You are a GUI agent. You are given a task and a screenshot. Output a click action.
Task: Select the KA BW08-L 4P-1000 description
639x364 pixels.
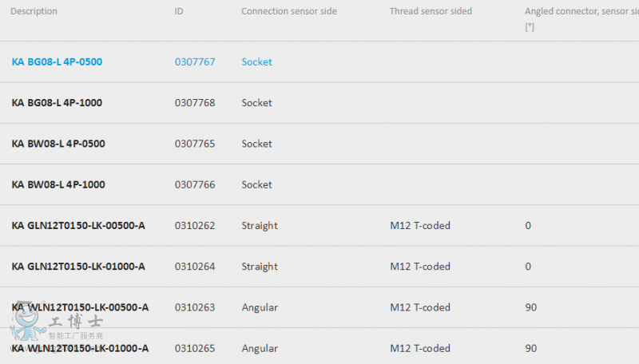pyautogui.click(x=58, y=184)
